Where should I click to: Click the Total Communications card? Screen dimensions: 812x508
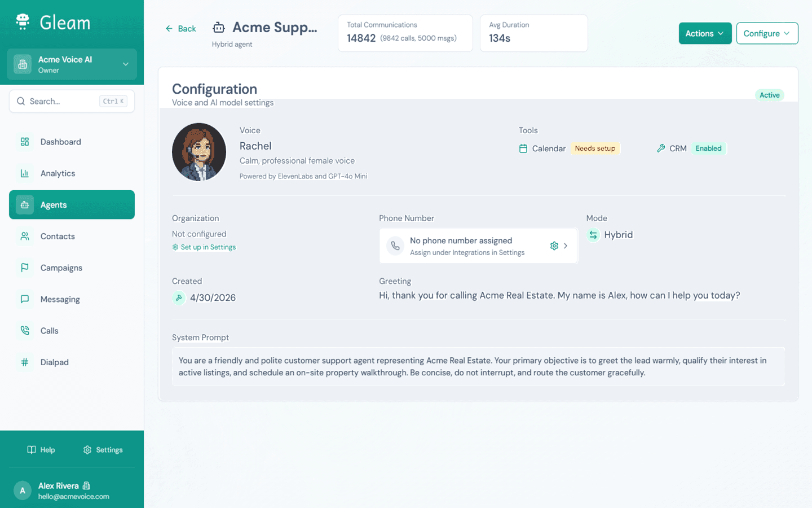click(x=405, y=33)
